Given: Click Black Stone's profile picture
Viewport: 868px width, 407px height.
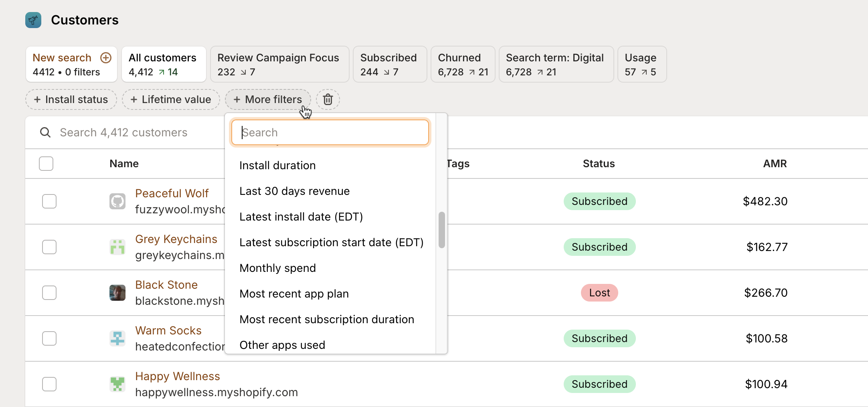Looking at the screenshot, I should click(117, 293).
